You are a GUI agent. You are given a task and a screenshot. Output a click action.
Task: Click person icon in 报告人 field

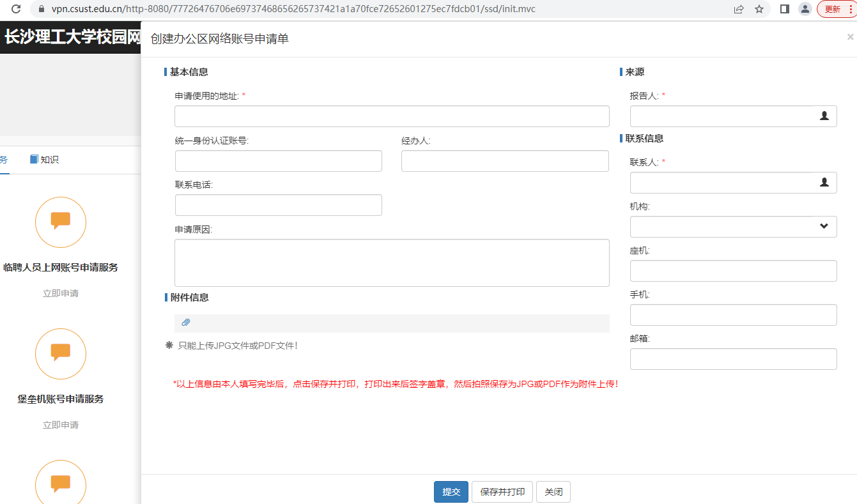pyautogui.click(x=824, y=116)
